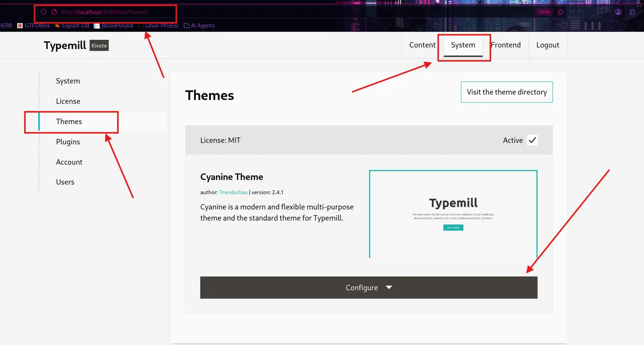Click the Cyanine Theme title
This screenshot has width=644, height=345.
click(232, 177)
